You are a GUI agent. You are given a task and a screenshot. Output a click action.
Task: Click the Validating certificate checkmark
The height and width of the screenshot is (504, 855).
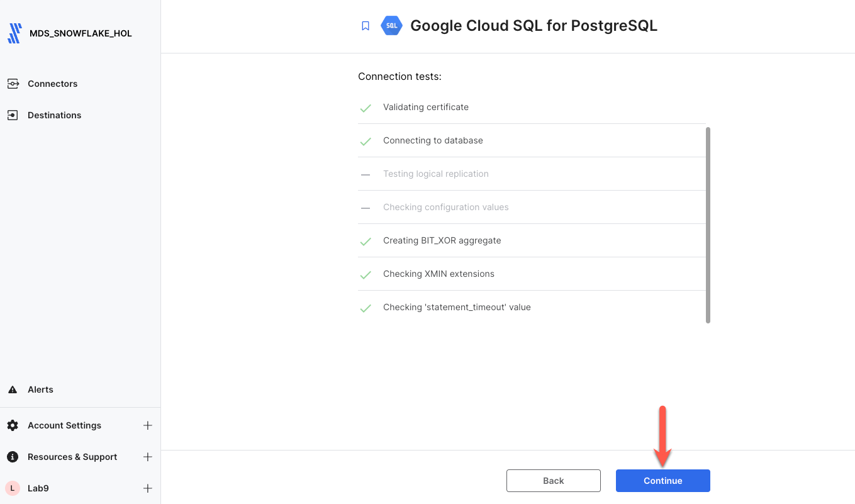pyautogui.click(x=366, y=108)
